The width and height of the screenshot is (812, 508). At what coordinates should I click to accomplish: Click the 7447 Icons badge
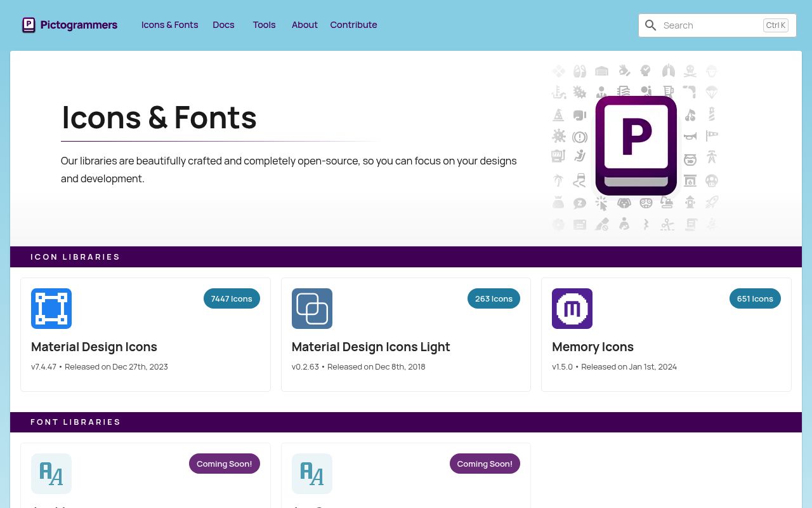(x=232, y=298)
